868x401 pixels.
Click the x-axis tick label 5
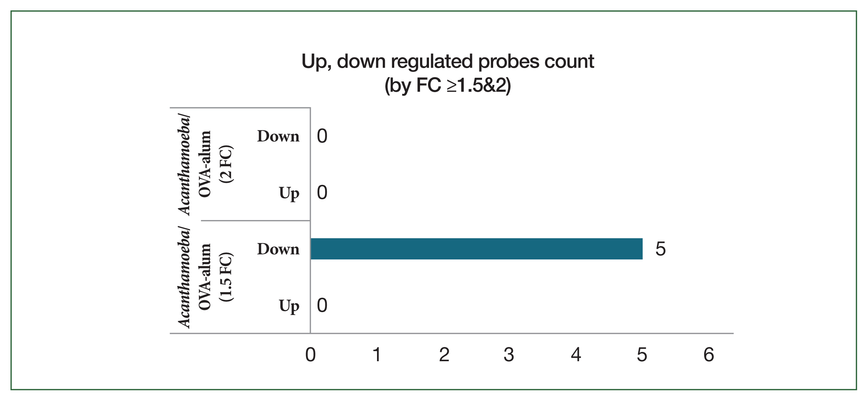coord(642,355)
